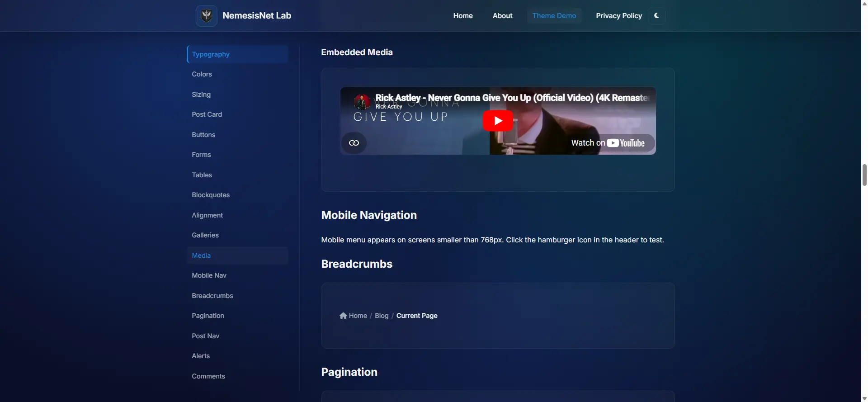Go to Buttons section in sidebar
This screenshot has width=868, height=402.
click(237, 135)
